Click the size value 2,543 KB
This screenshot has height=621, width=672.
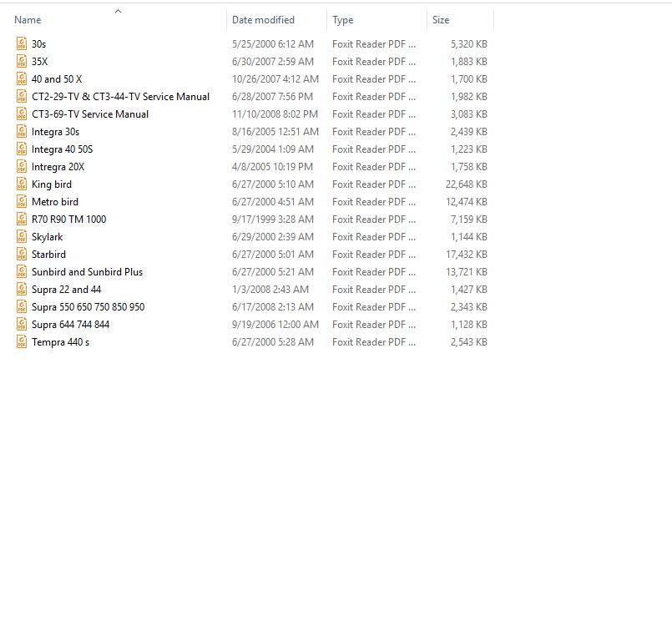[469, 342]
